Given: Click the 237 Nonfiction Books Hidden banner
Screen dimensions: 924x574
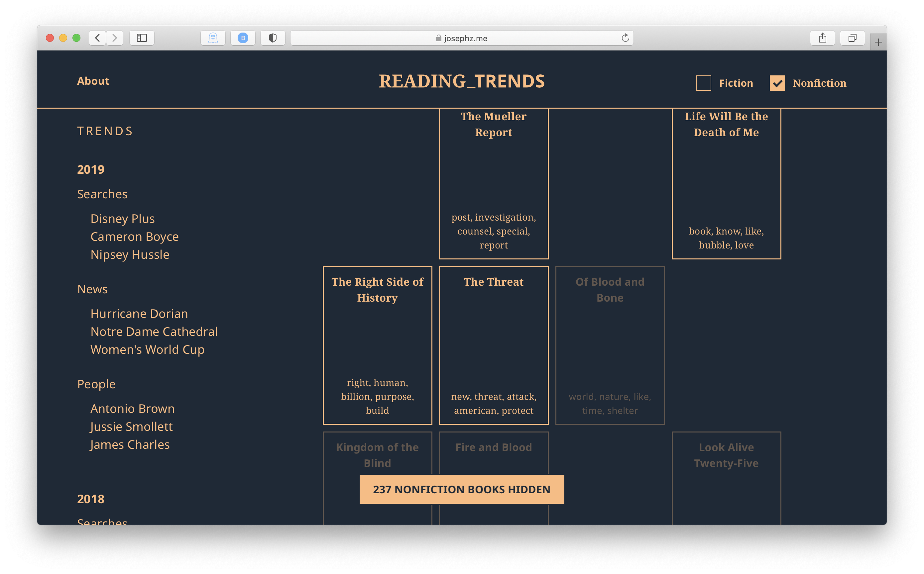Looking at the screenshot, I should pyautogui.click(x=462, y=489).
